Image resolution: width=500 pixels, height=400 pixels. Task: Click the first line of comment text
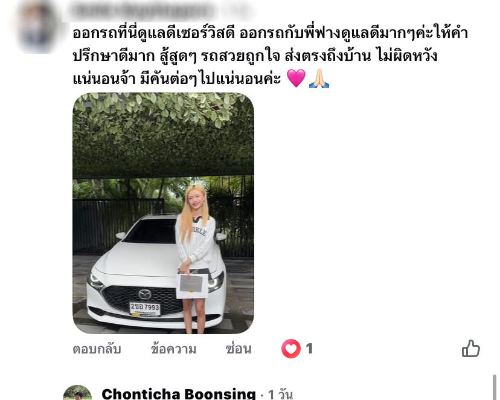[270, 33]
